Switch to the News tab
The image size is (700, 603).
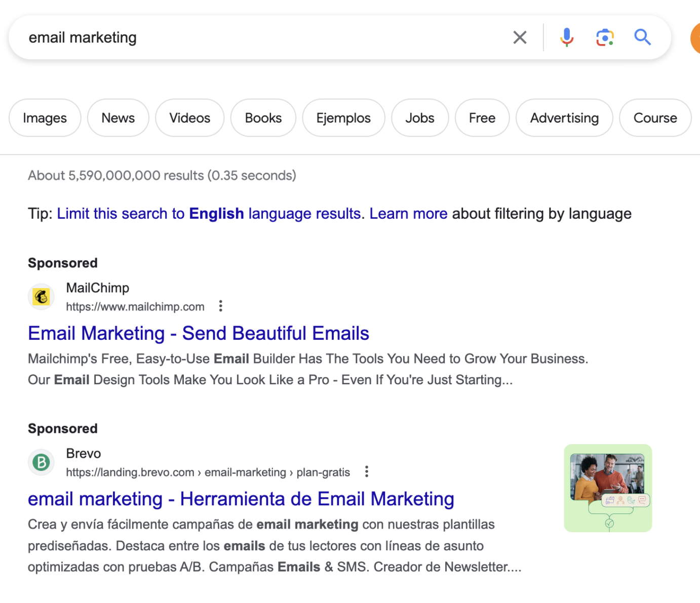coord(118,117)
